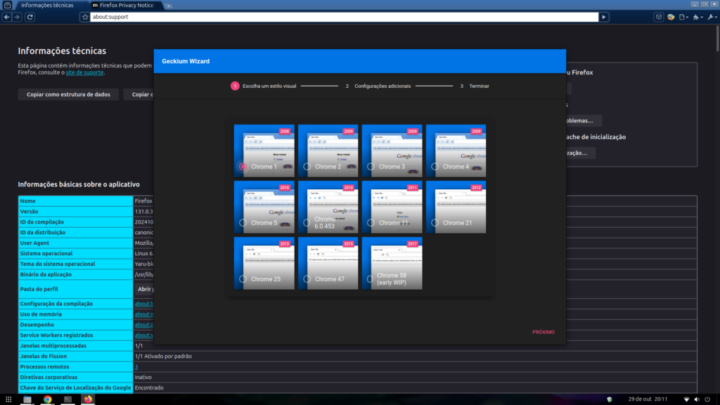
Task: Click the network tray icon
Action: tap(686, 399)
